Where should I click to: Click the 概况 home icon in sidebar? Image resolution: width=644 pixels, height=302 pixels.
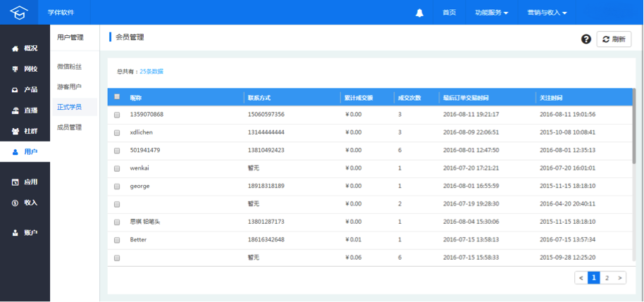coord(16,49)
